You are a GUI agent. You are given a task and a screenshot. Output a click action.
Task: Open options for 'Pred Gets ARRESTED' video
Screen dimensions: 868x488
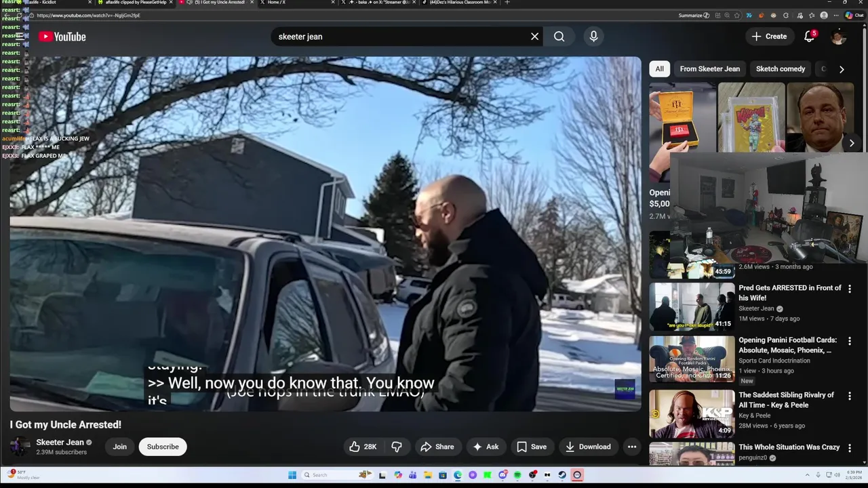(x=850, y=289)
